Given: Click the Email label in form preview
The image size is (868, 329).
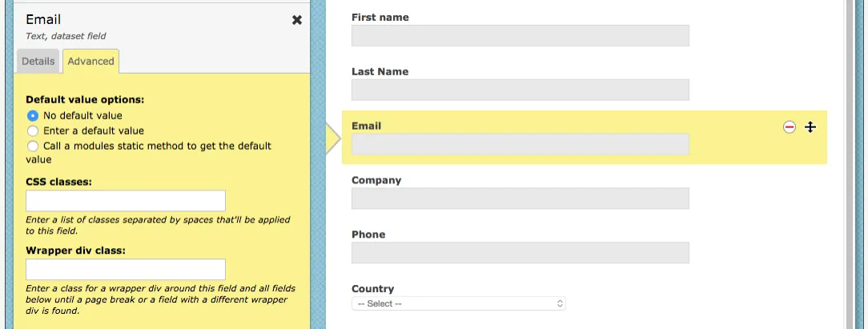Looking at the screenshot, I should [x=367, y=126].
